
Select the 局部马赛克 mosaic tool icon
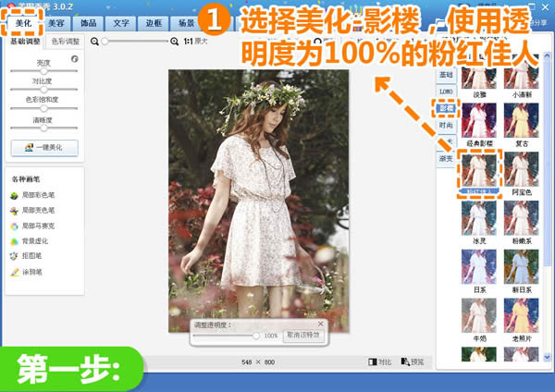pyautogui.click(x=14, y=227)
